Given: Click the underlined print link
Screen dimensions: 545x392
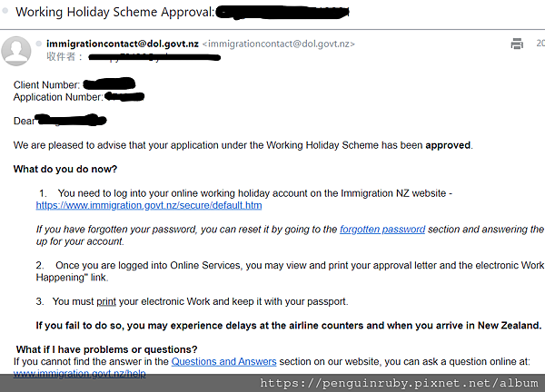Looking at the screenshot, I should [106, 301].
